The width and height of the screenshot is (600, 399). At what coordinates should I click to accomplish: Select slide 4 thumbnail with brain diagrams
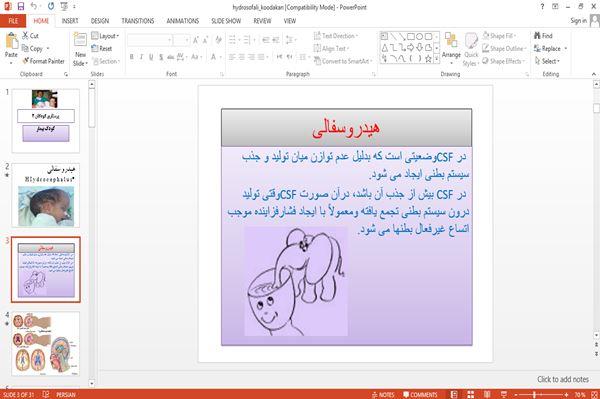point(46,344)
